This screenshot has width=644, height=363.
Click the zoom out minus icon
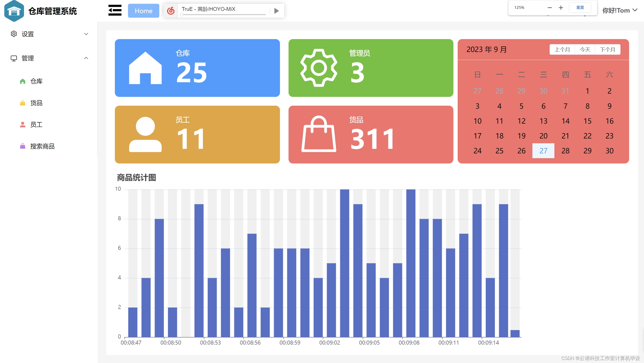550,8
